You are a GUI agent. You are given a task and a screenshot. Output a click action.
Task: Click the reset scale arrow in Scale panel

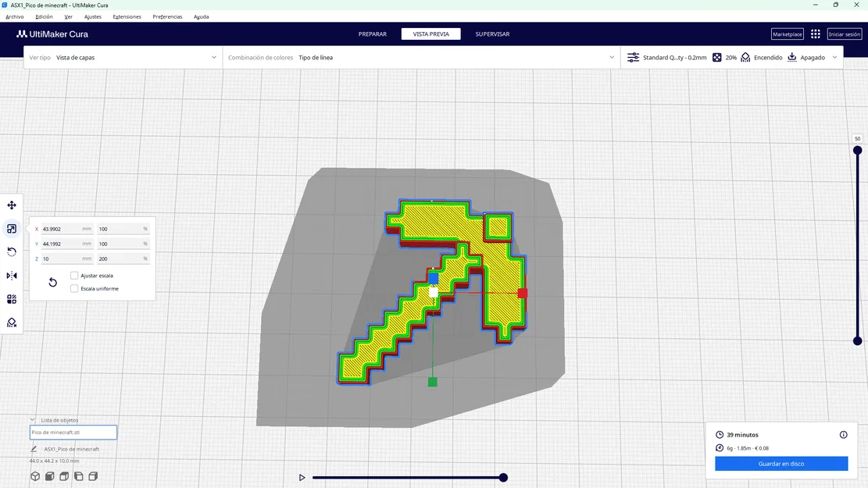[x=52, y=282]
